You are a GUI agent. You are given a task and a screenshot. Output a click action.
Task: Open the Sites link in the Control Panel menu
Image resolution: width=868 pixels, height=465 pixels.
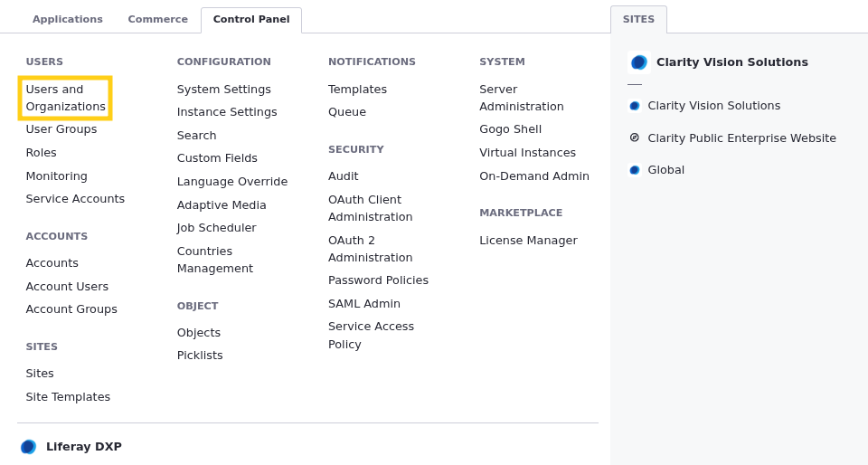click(40, 374)
